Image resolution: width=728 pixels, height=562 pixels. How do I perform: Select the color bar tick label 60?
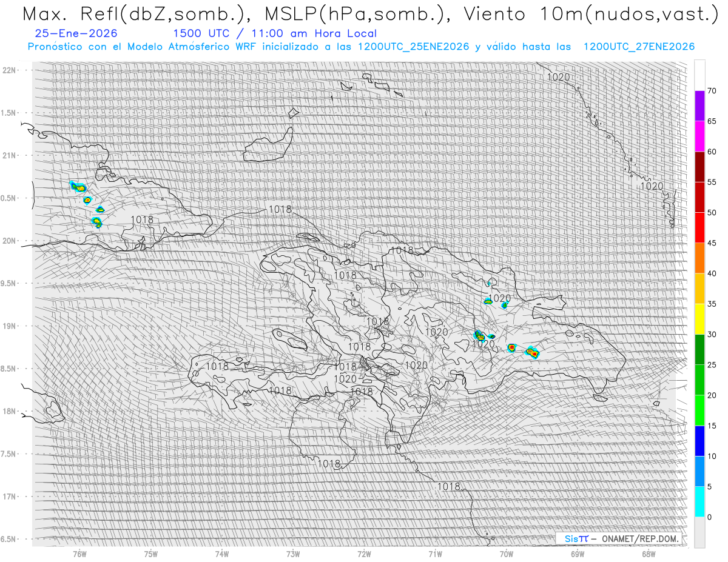(x=712, y=152)
